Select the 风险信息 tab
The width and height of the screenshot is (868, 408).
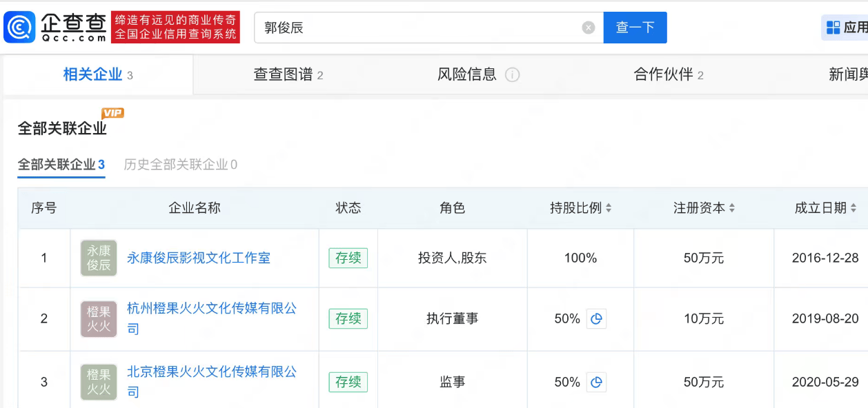467,75
